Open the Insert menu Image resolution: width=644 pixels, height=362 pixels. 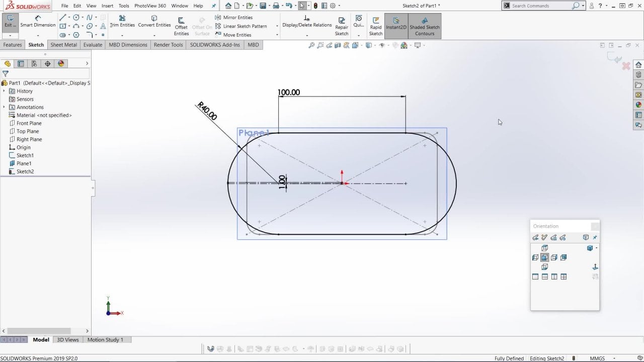tap(107, 6)
